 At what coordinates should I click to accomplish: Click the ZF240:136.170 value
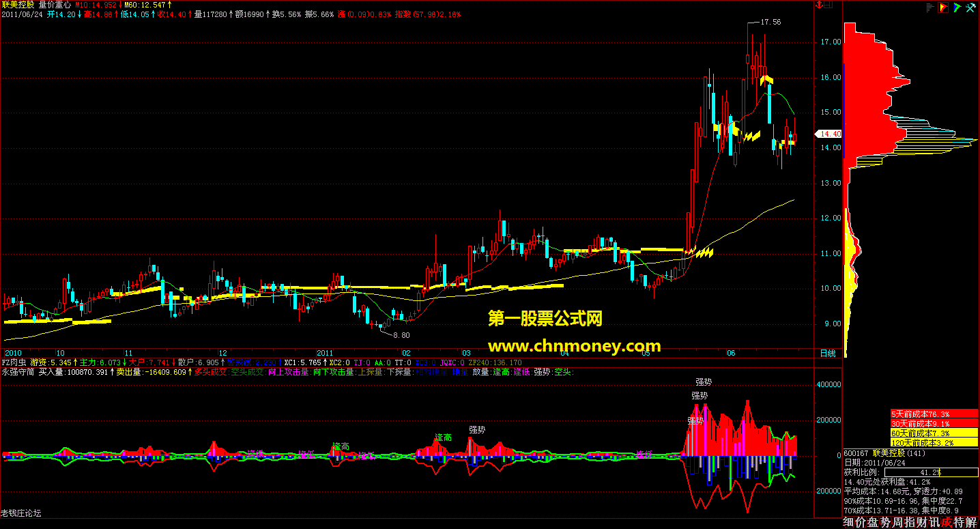(x=495, y=362)
